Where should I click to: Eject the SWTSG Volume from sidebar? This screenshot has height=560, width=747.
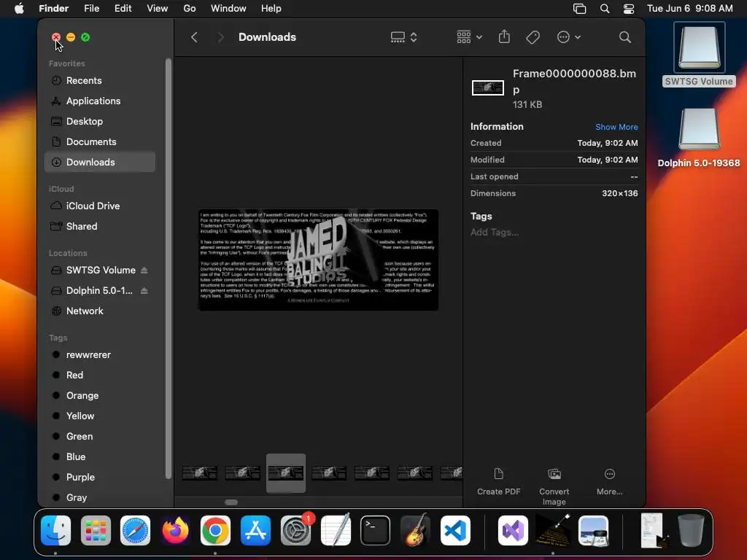[144, 270]
